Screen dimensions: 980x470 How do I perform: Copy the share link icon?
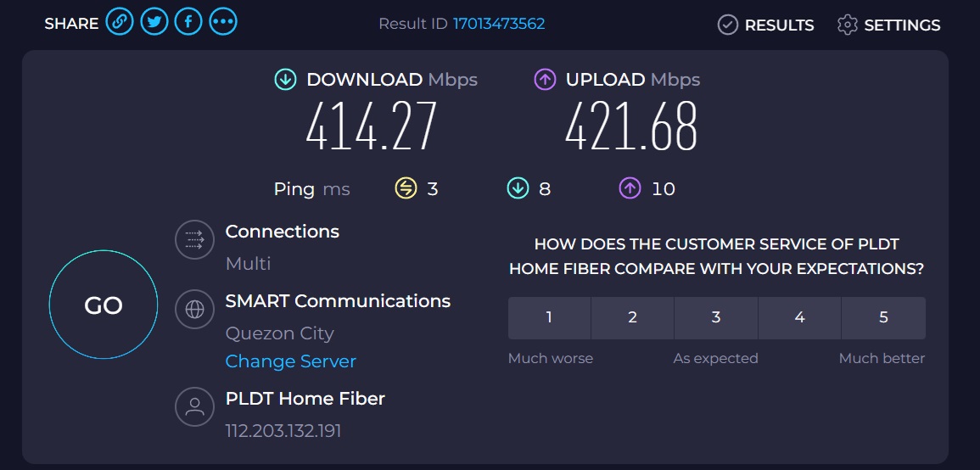120,23
